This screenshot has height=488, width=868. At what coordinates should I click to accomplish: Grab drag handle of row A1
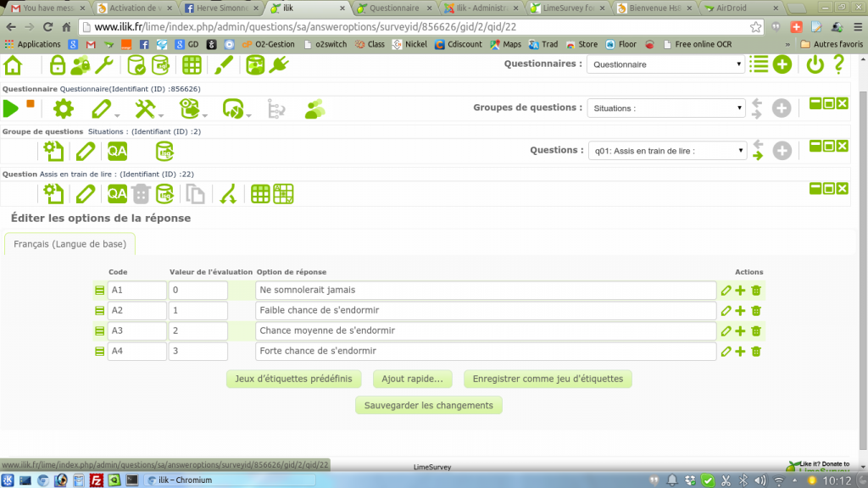coord(100,291)
